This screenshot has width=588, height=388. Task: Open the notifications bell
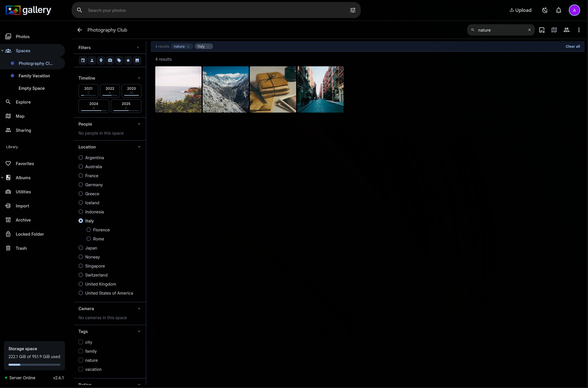tap(558, 10)
